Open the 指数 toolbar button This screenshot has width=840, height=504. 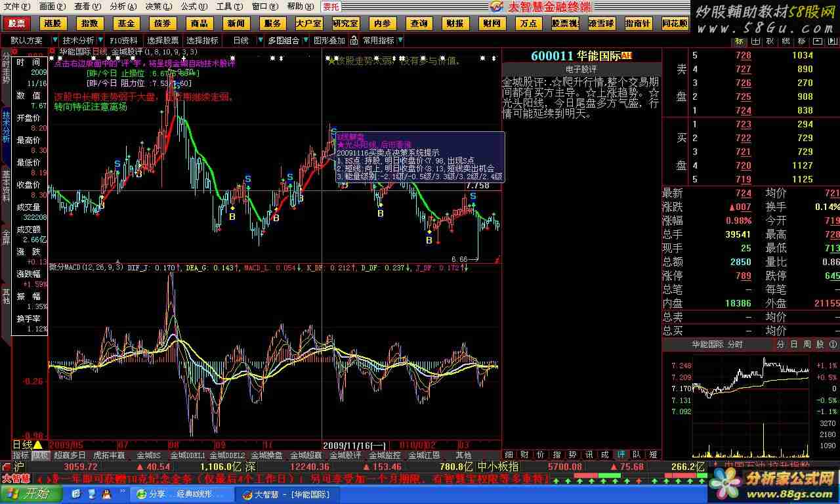pyautogui.click(x=89, y=24)
